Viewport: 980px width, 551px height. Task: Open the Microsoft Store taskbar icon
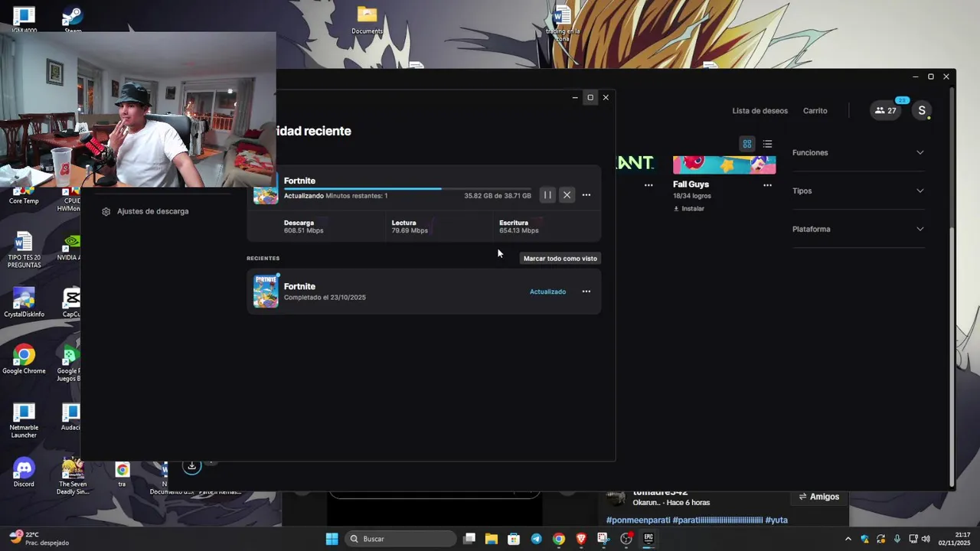(x=513, y=539)
